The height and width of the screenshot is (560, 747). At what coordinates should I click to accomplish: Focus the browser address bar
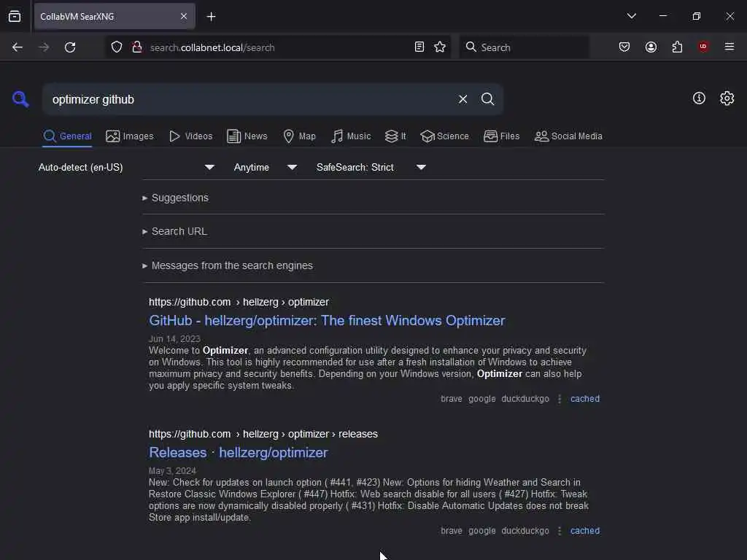tap(279, 47)
